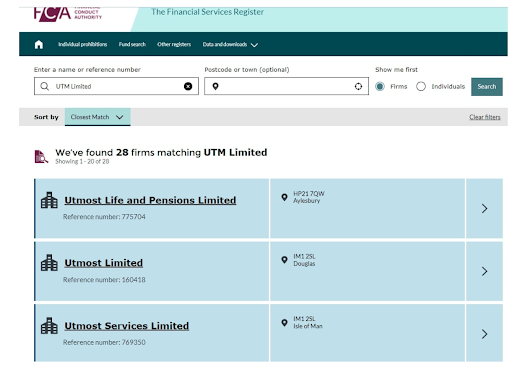Click Reference number: 769350 text

[104, 342]
